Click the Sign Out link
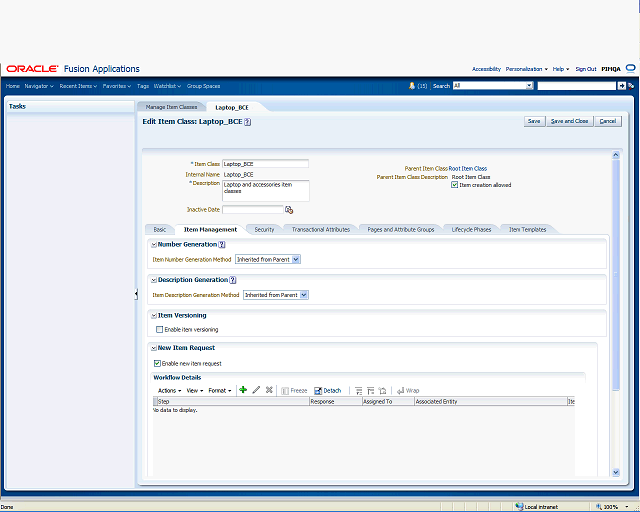 coord(586,69)
